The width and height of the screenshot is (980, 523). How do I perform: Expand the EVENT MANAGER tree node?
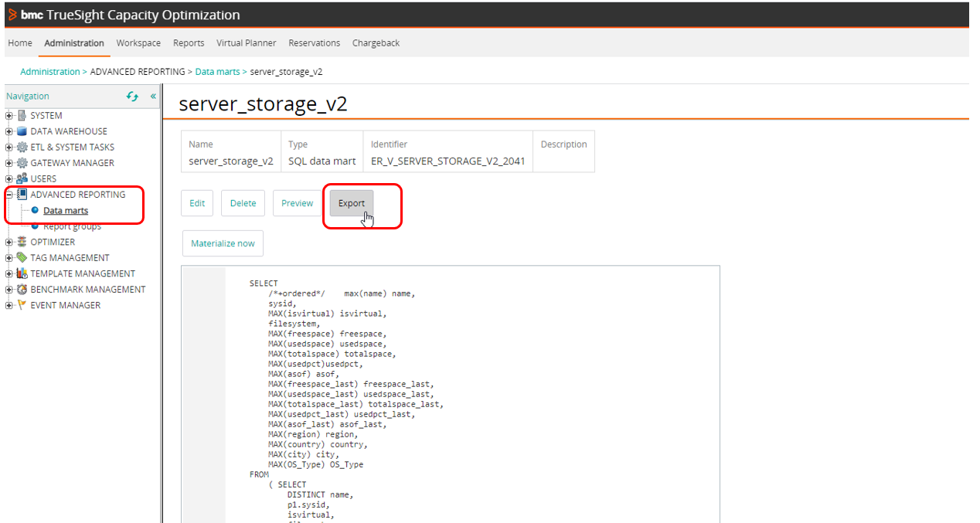tap(9, 305)
